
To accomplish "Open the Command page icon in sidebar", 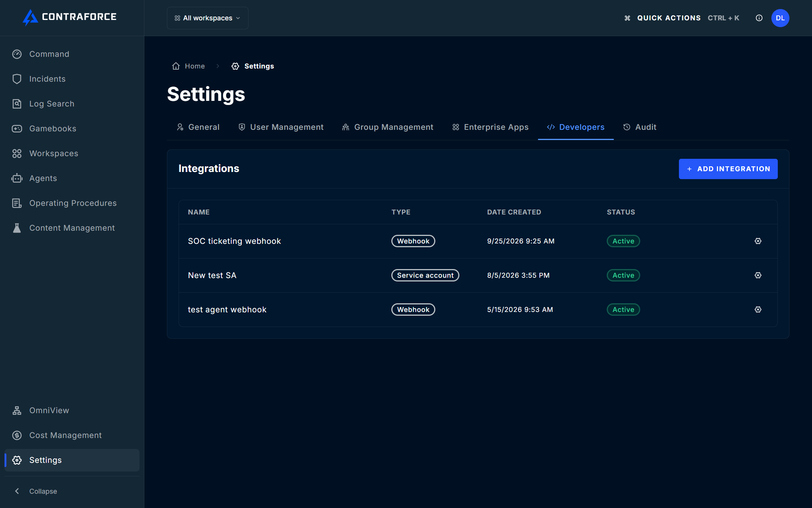I will point(17,54).
